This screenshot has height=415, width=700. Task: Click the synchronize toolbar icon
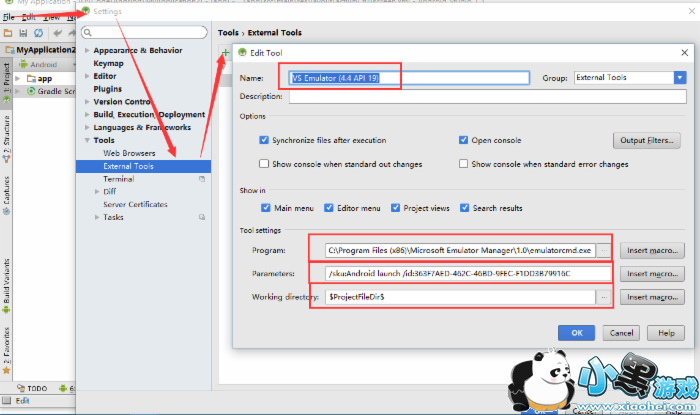pos(38,33)
